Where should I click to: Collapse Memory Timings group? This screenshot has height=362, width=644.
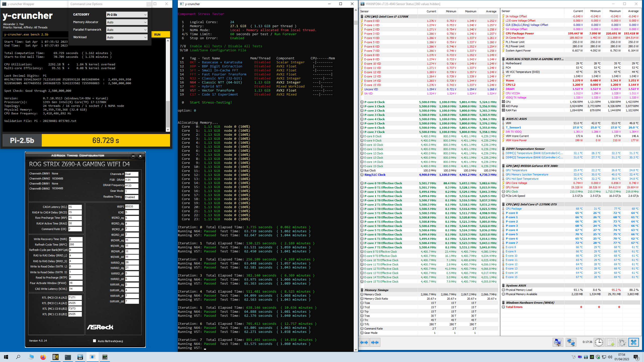[x=362, y=290]
